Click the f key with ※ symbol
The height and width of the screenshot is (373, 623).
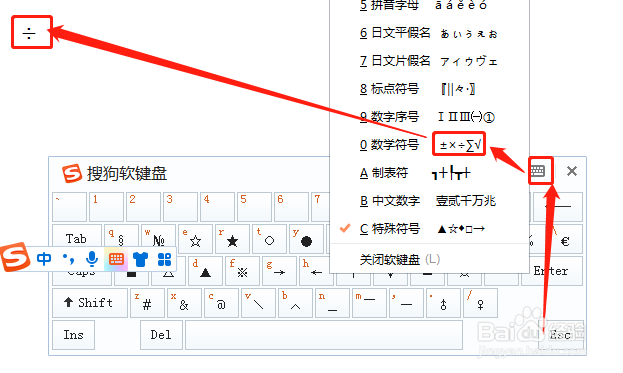(x=242, y=271)
